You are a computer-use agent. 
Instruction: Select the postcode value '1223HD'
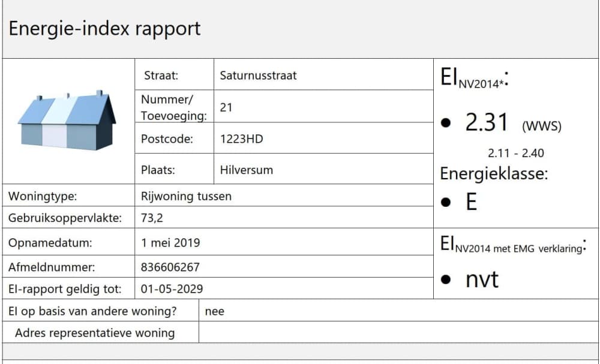point(241,139)
